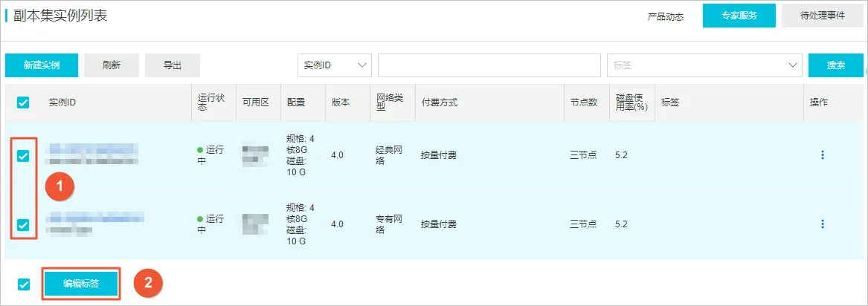This screenshot has height=306, width=868.
Task: Click the 付费方式 column header
Action: click(x=440, y=102)
